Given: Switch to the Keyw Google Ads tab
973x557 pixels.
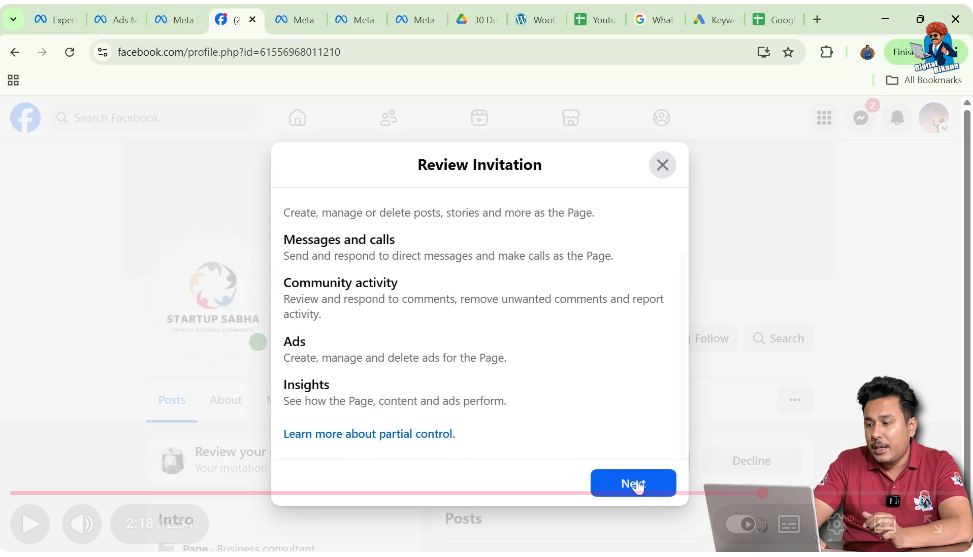Looking at the screenshot, I should (x=714, y=19).
